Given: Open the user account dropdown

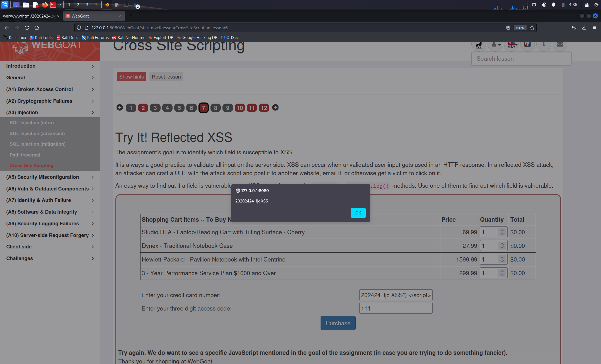Looking at the screenshot, I should pos(495,45).
